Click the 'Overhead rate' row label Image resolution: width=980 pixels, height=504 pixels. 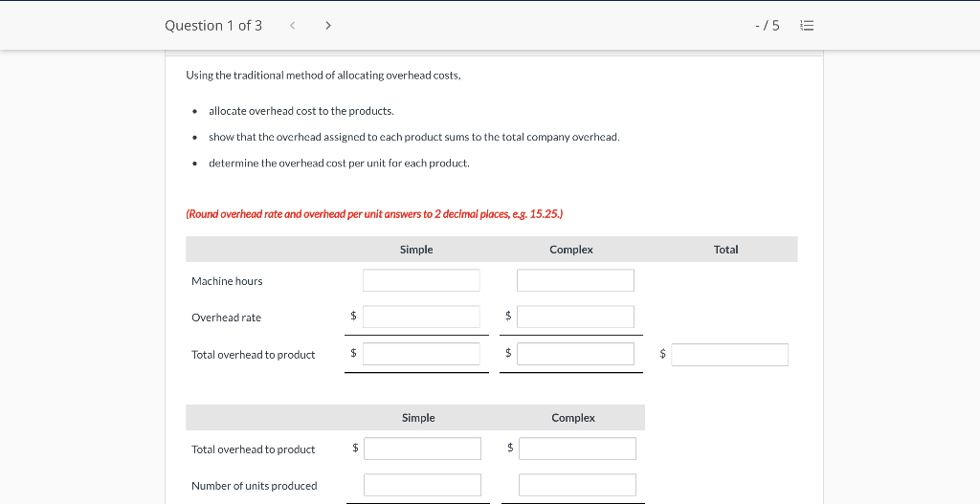tap(226, 318)
